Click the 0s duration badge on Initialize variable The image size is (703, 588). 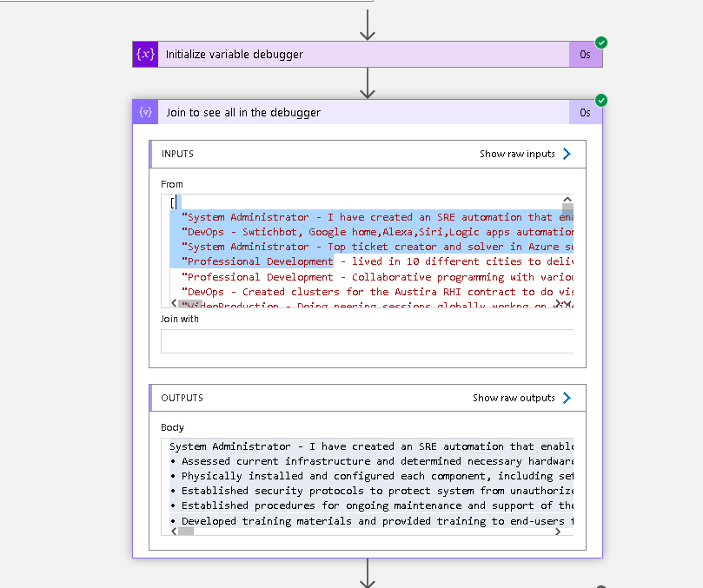click(585, 54)
